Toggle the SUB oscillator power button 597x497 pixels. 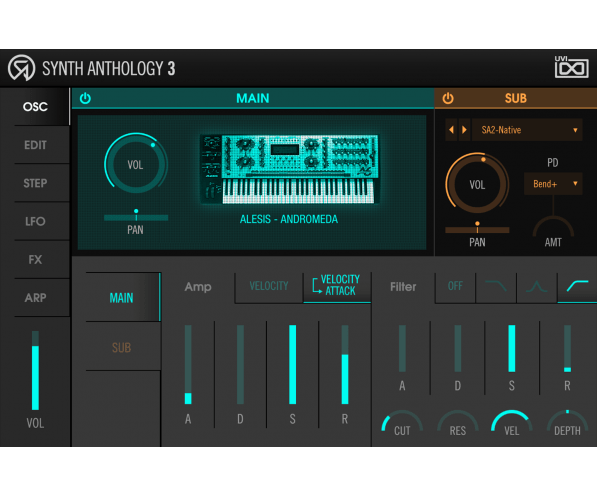click(x=448, y=98)
